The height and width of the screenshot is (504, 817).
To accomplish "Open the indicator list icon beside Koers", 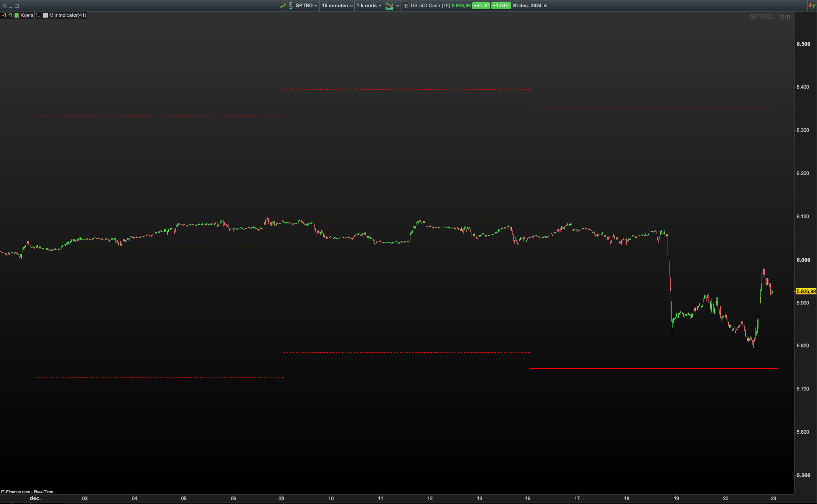I will [x=38, y=15].
